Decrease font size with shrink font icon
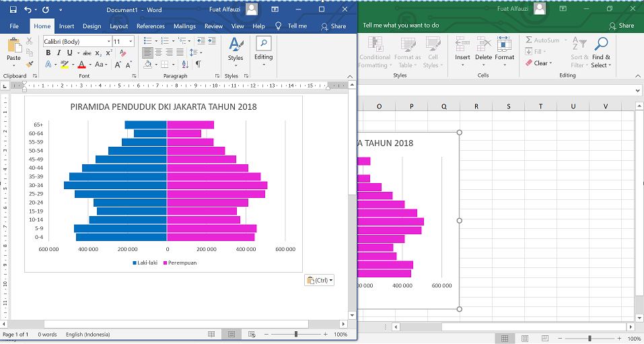This screenshot has width=644, height=344. 129,65
